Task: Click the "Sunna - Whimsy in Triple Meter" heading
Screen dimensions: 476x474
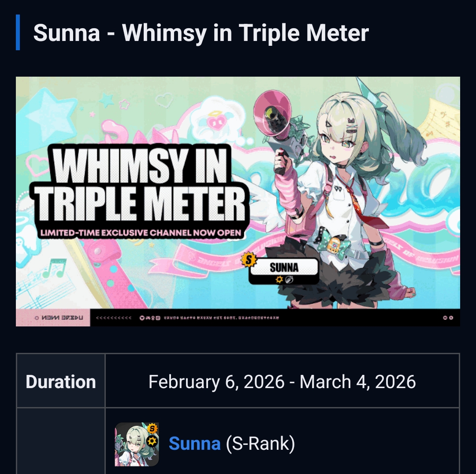Action: [x=201, y=33]
